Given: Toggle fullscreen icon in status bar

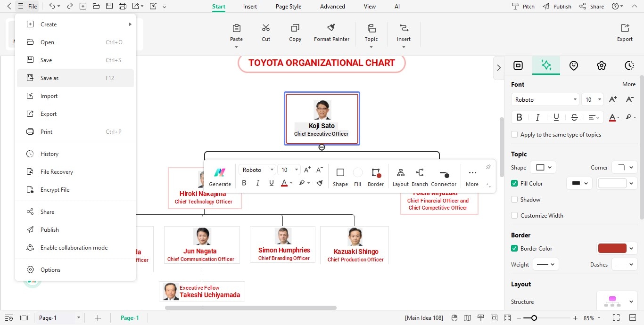Looking at the screenshot, I should pos(616,318).
